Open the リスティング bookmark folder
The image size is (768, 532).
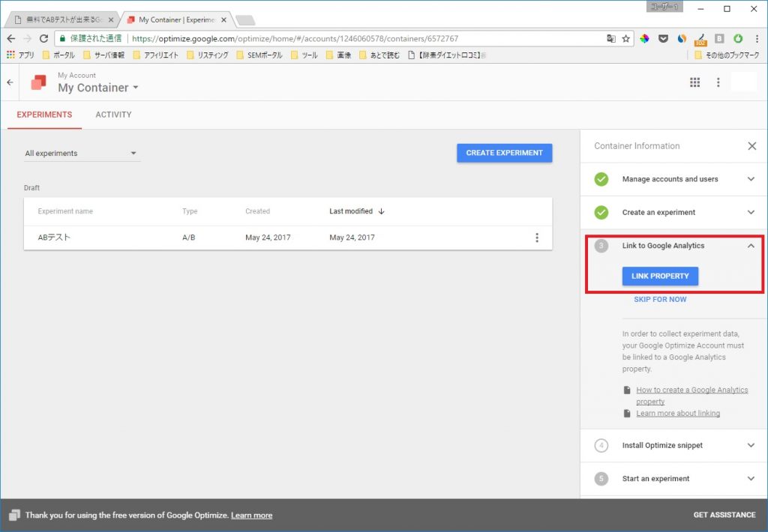(208, 55)
